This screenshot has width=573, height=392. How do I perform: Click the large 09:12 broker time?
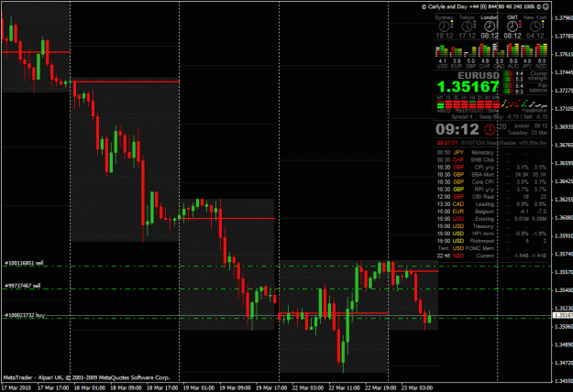click(457, 129)
